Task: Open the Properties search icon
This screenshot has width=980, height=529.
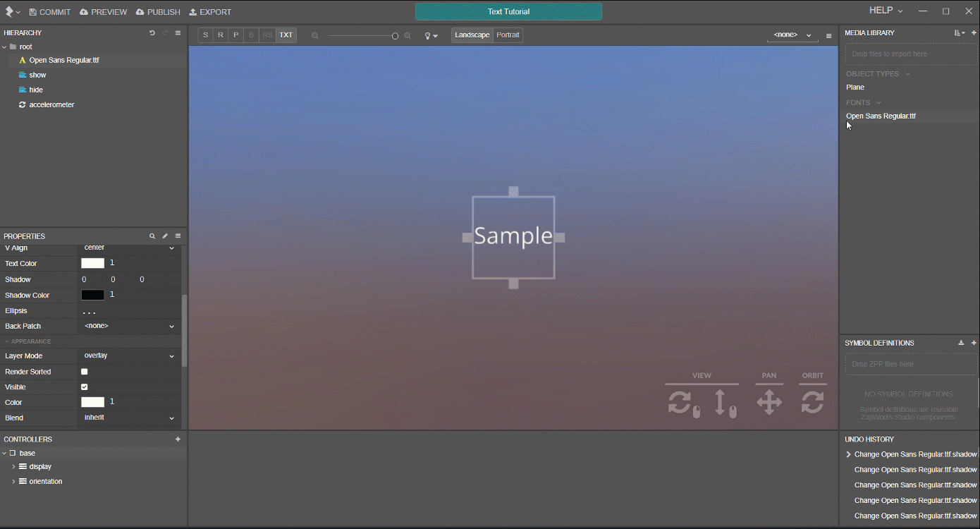Action: click(152, 236)
